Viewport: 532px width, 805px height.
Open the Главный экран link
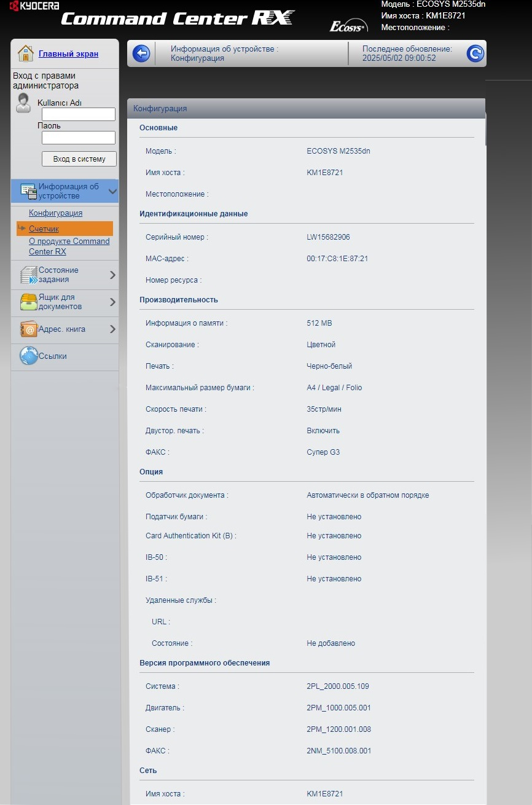(x=68, y=53)
